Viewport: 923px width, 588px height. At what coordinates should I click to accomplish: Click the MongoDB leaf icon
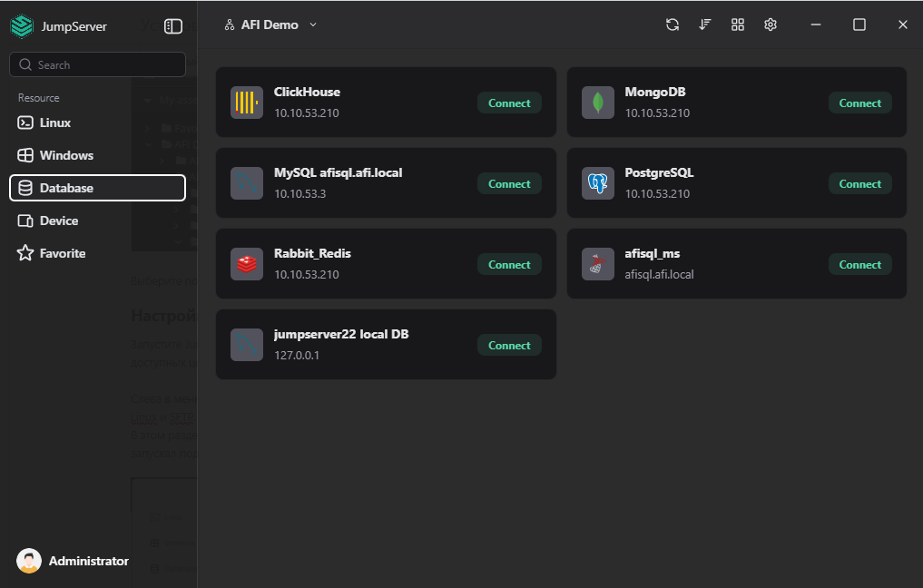(598, 103)
